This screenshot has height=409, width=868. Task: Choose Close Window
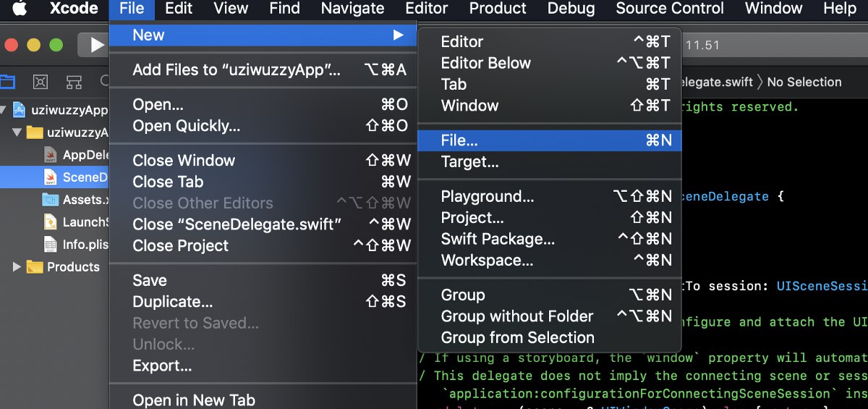point(263,161)
